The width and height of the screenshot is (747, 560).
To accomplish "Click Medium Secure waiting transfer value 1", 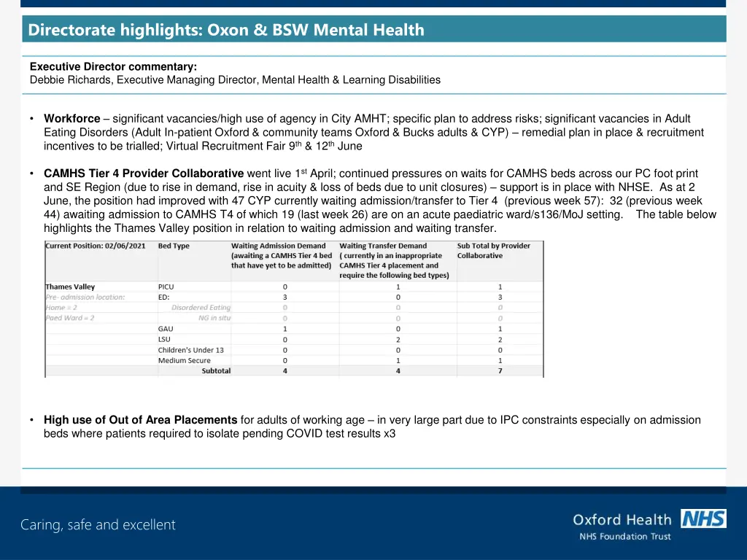I will click(398, 360).
